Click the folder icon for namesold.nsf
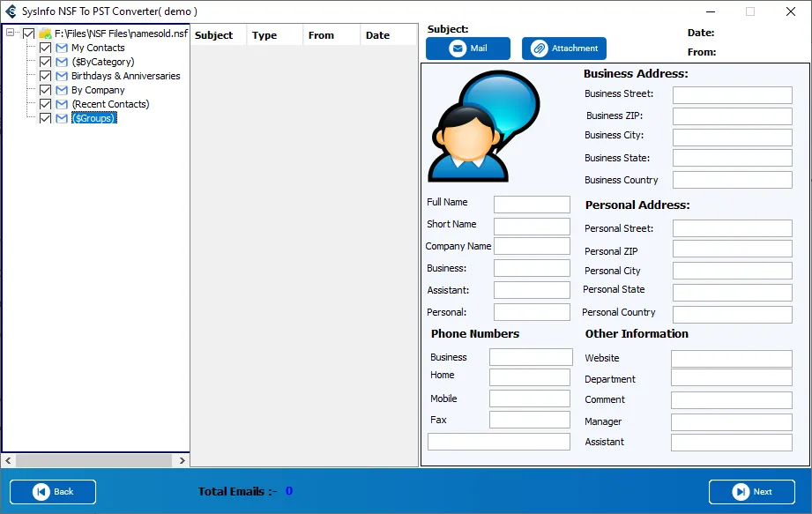The height and width of the screenshot is (514, 812). tap(45, 34)
